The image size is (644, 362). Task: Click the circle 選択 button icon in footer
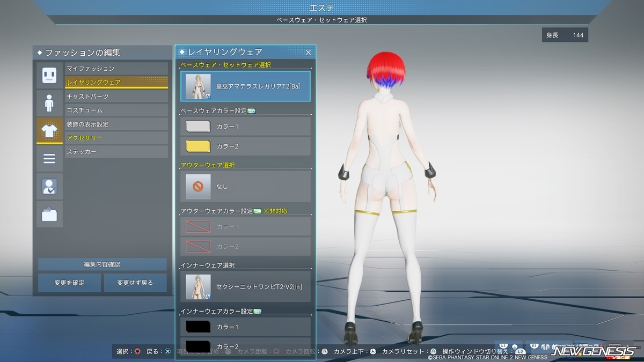tap(137, 351)
